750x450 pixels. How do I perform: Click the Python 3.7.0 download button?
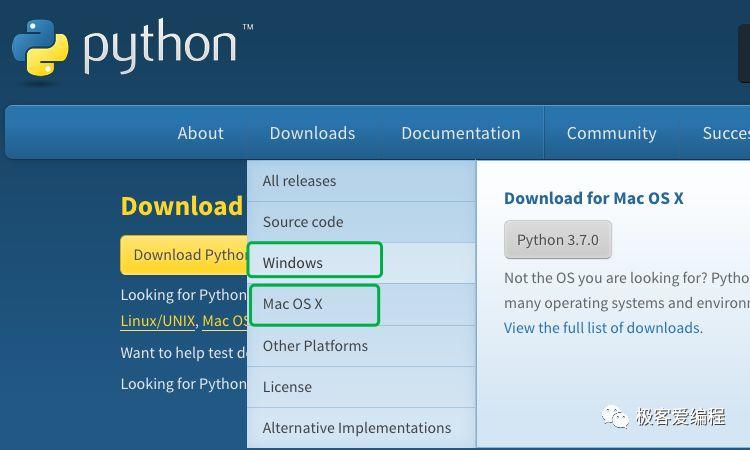click(x=558, y=240)
